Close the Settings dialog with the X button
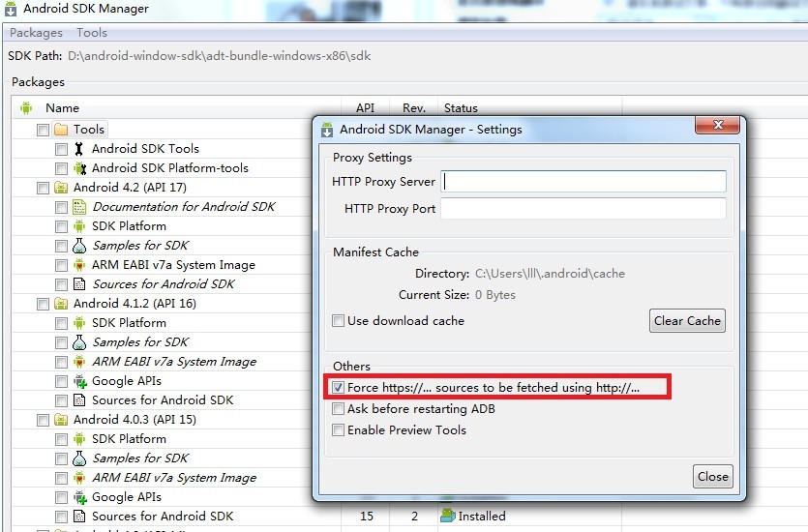Image resolution: width=808 pixels, height=532 pixels. (x=717, y=125)
